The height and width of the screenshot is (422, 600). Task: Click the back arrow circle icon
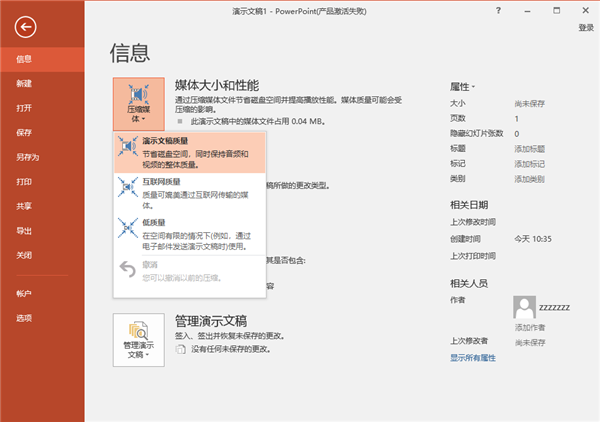pos(26,27)
